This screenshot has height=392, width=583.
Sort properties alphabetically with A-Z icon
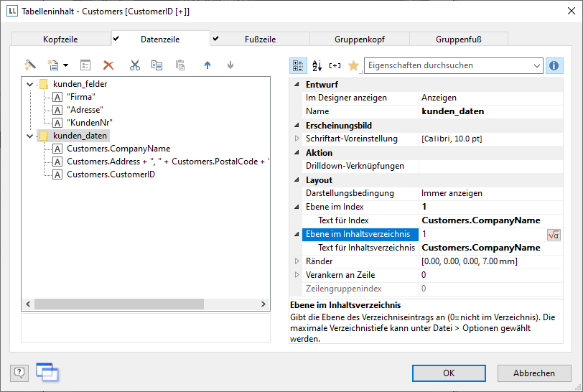pyautogui.click(x=317, y=65)
